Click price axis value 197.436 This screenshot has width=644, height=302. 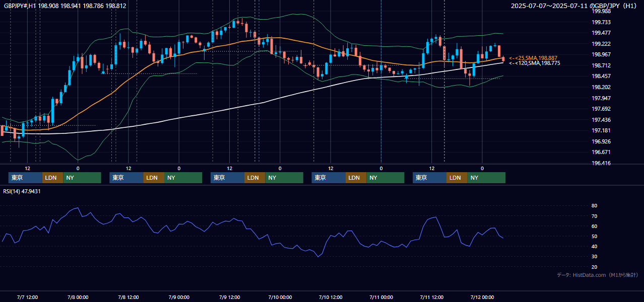pos(601,120)
